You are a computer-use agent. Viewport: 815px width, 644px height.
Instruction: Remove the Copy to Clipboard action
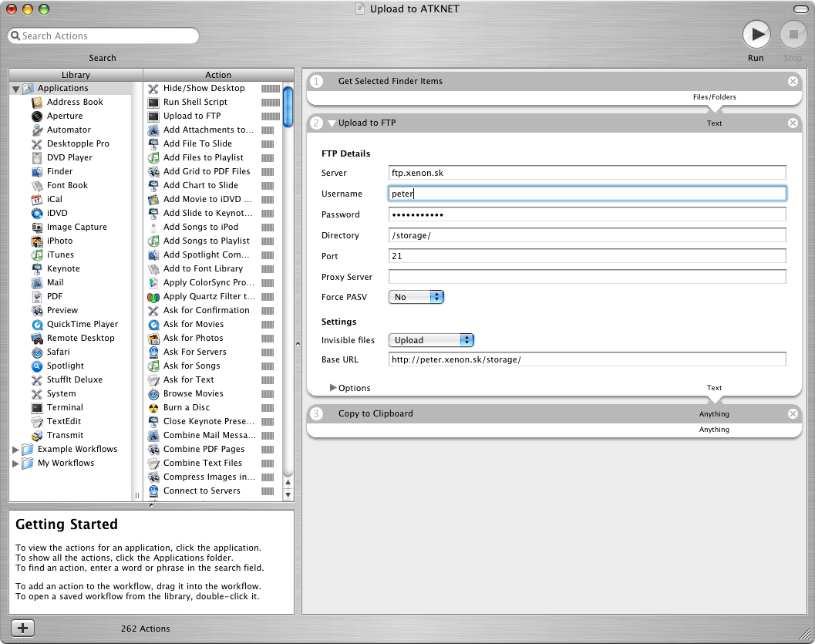[x=793, y=413]
